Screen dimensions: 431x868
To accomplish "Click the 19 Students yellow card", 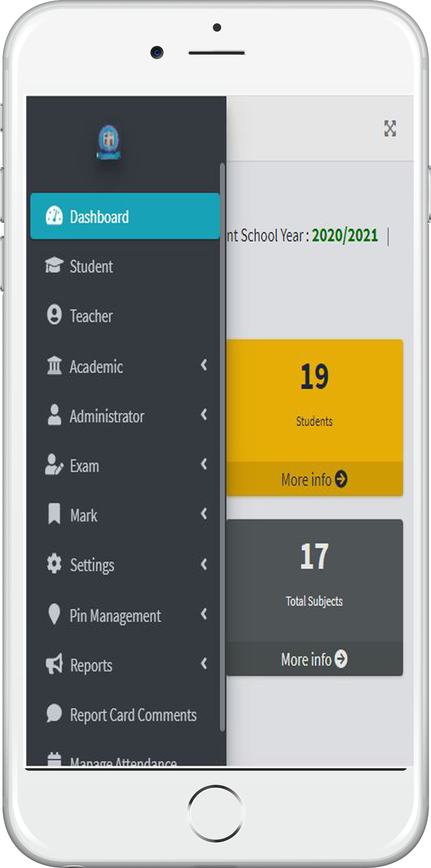I will [x=314, y=397].
